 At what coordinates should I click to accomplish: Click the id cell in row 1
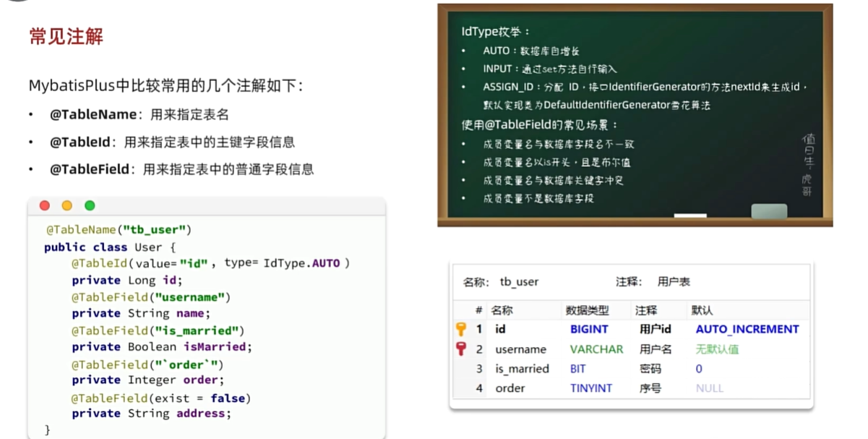point(500,329)
